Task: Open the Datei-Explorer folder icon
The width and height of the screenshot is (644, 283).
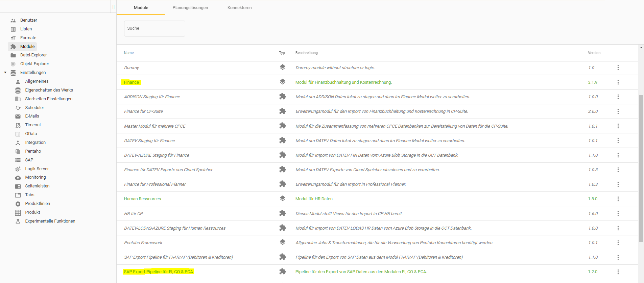Action: pyautogui.click(x=13, y=55)
